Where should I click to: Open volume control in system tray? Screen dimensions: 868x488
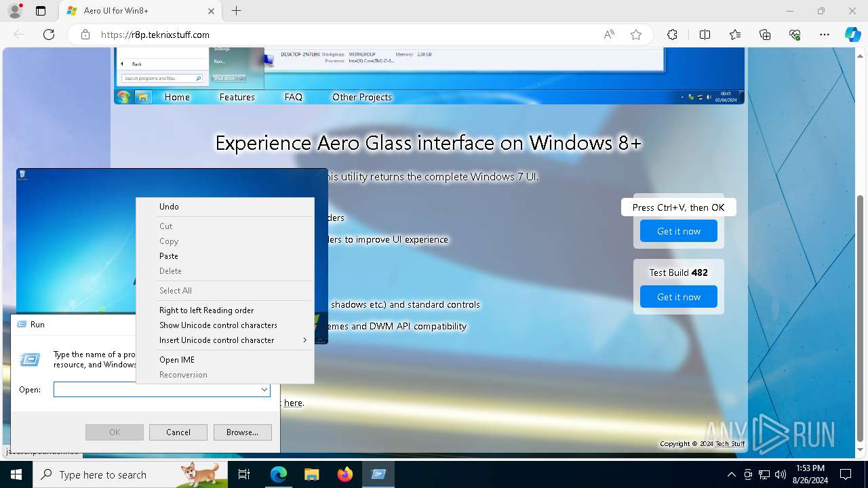[x=781, y=474]
